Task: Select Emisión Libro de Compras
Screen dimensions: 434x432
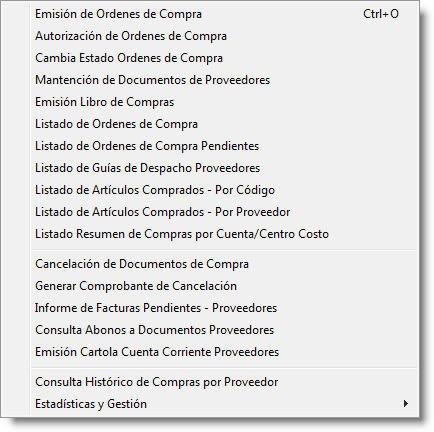Action: (225, 102)
